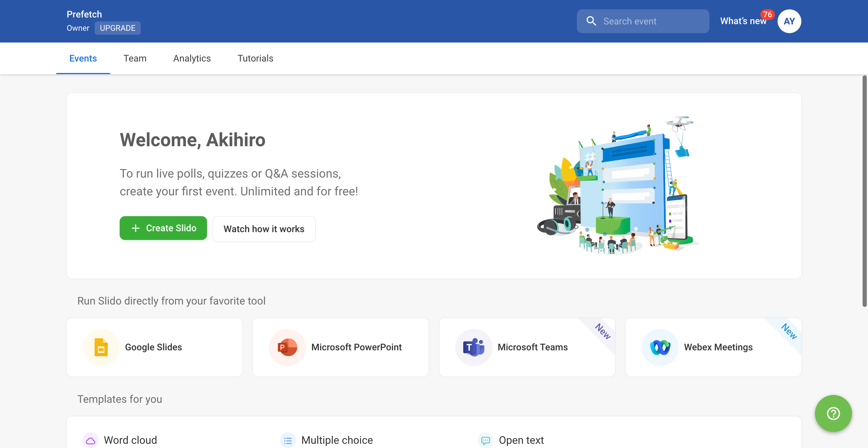Click the Microsoft PowerPoint icon
This screenshot has height=448, width=868.
click(x=287, y=347)
